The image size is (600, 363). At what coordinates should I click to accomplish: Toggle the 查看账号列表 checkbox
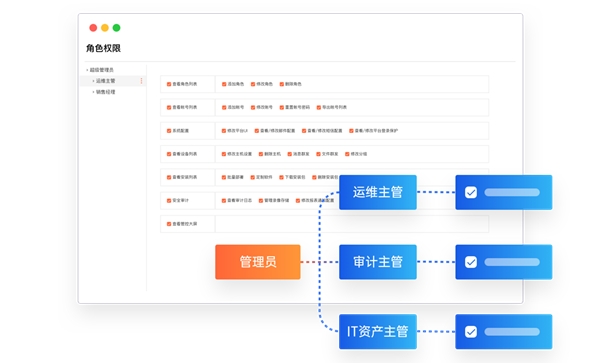[169, 107]
